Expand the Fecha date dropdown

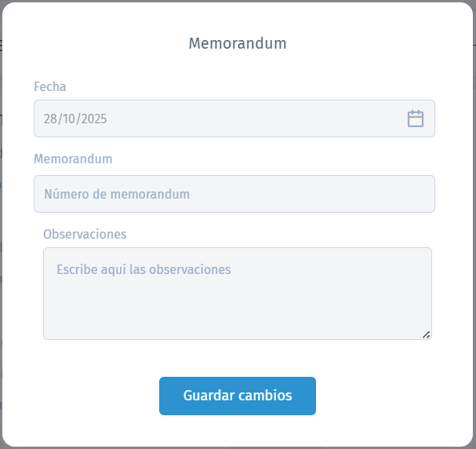(x=416, y=119)
